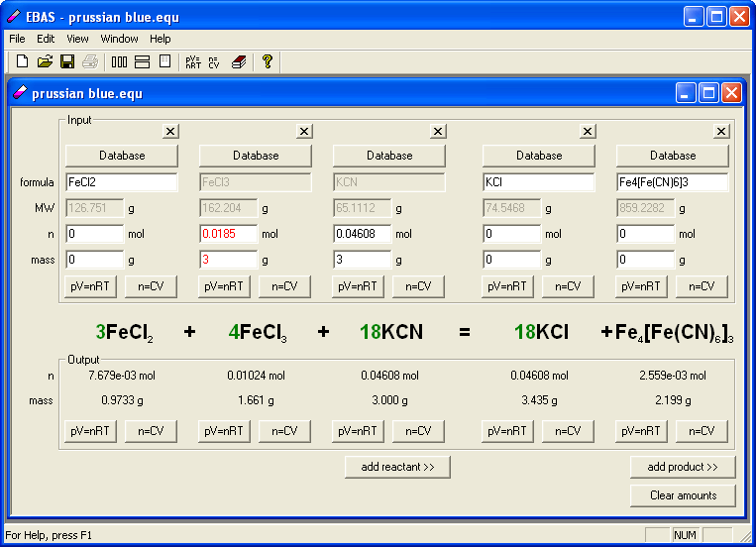Open the File menu

pyautogui.click(x=18, y=39)
